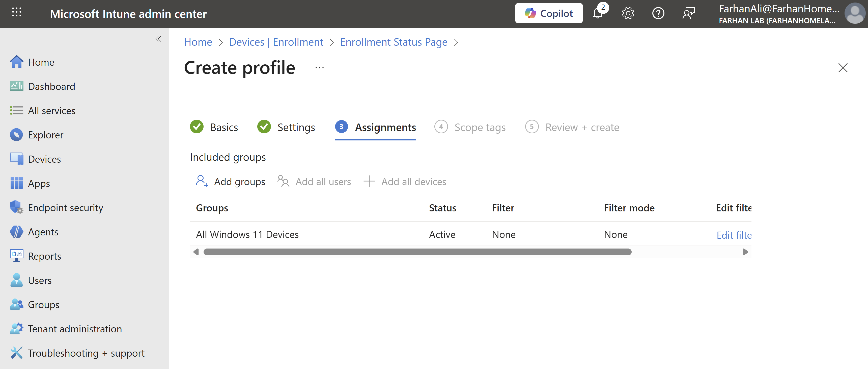Open Tenant administration from sidebar

coord(75,329)
